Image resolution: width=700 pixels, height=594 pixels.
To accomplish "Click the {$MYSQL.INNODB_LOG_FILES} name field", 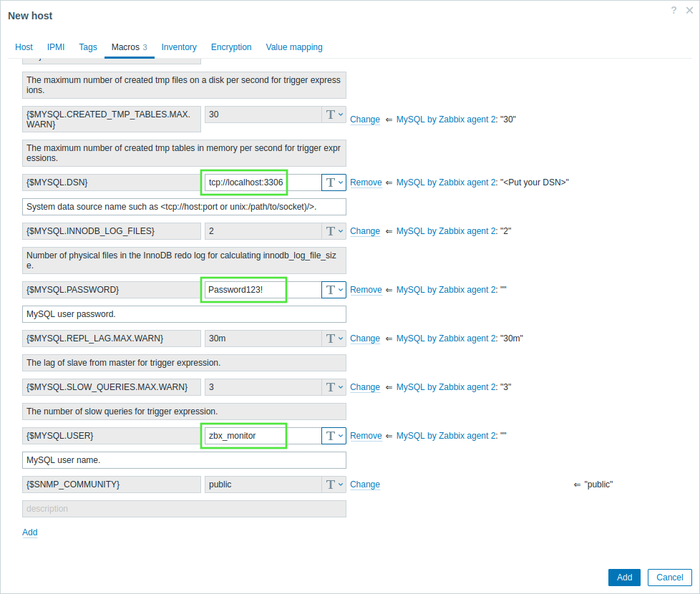I will coord(112,230).
